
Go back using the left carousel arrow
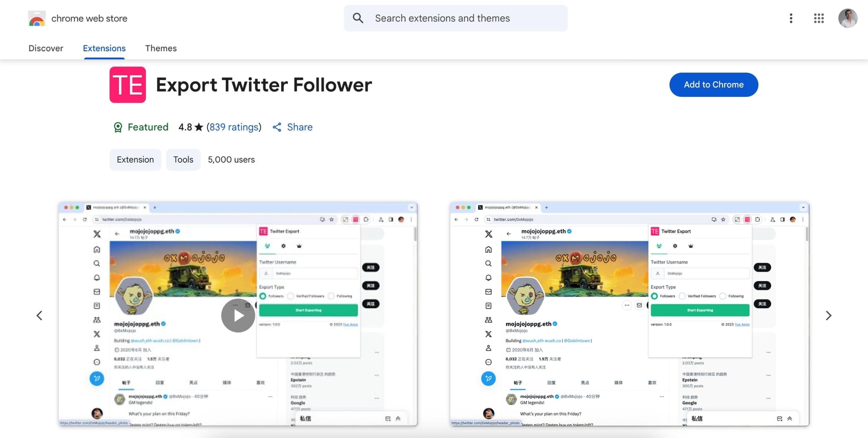[x=39, y=315]
